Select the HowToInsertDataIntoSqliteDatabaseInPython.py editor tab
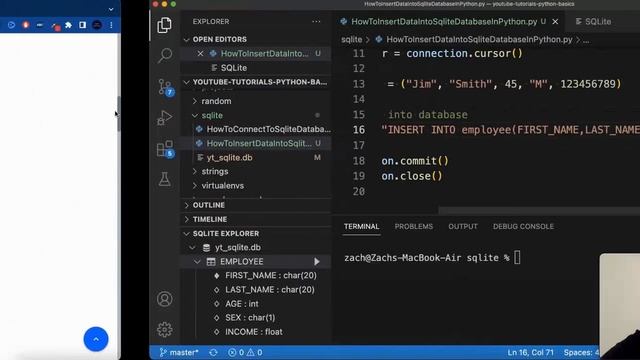Screen dimensions: 640x360 coord(444,22)
